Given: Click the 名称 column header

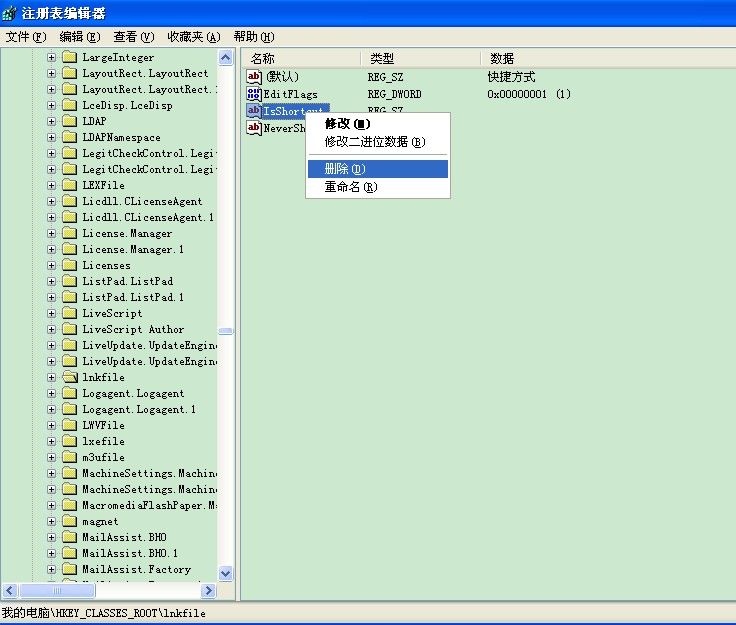Looking at the screenshot, I should pos(301,59).
